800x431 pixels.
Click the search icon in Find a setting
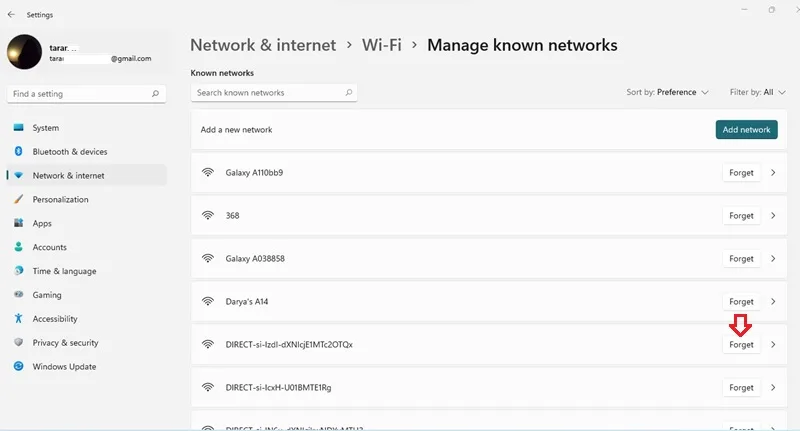click(x=155, y=94)
